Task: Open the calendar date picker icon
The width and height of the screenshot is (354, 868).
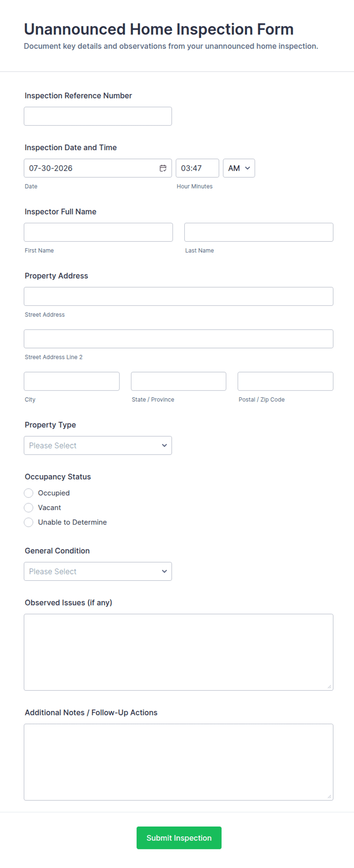Action: 163,168
